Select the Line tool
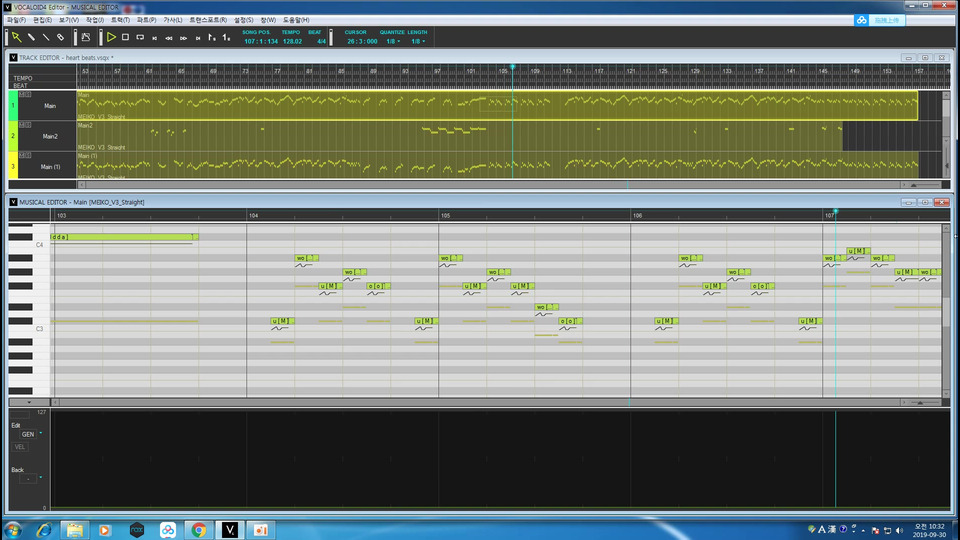 (x=46, y=37)
